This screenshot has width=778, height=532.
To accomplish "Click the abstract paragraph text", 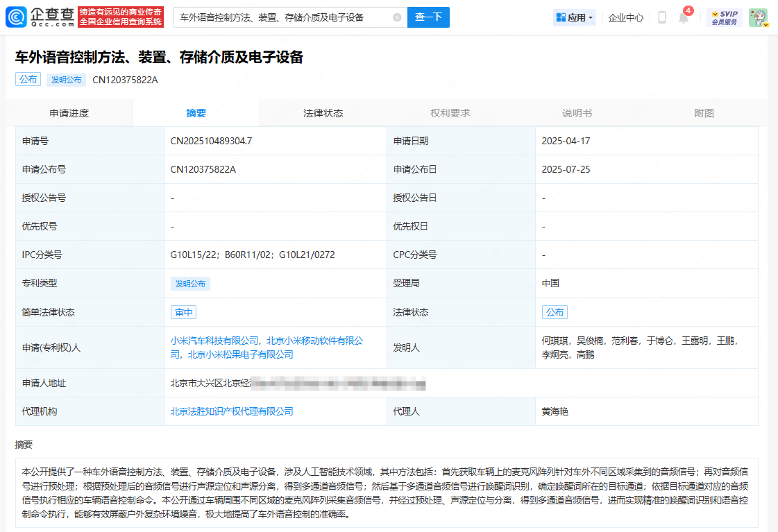I will point(385,493).
